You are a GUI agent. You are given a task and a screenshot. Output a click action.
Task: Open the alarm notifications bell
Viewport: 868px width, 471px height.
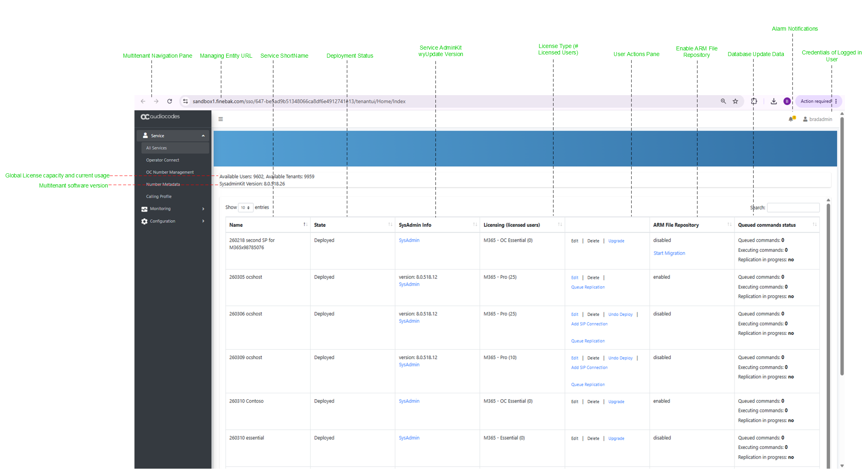[x=791, y=119]
